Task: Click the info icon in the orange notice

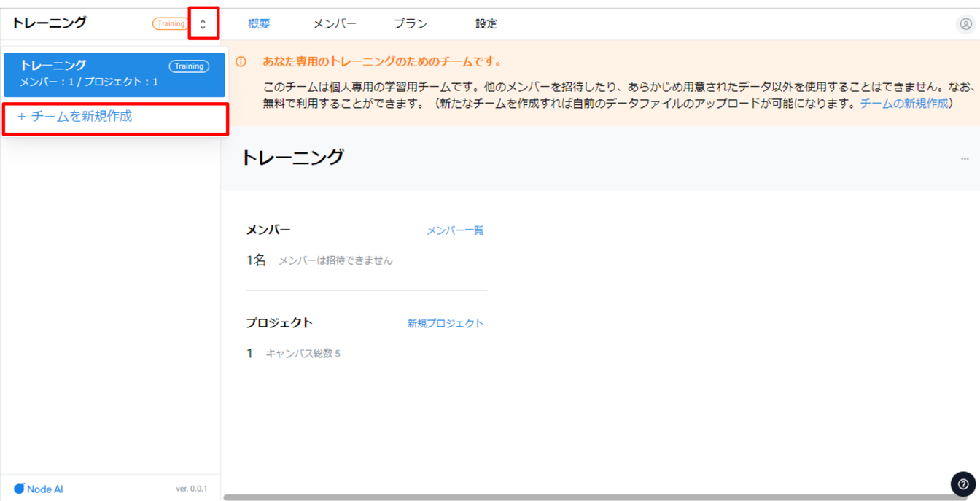Action: [x=241, y=62]
